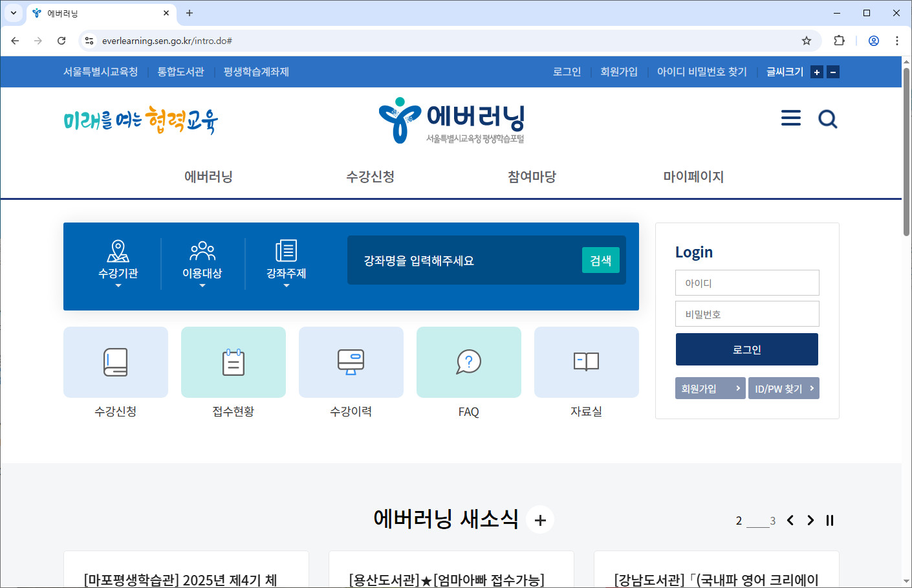Open the 수강이력 monitor icon tile
Viewport: 912px width, 588px height.
tap(351, 362)
